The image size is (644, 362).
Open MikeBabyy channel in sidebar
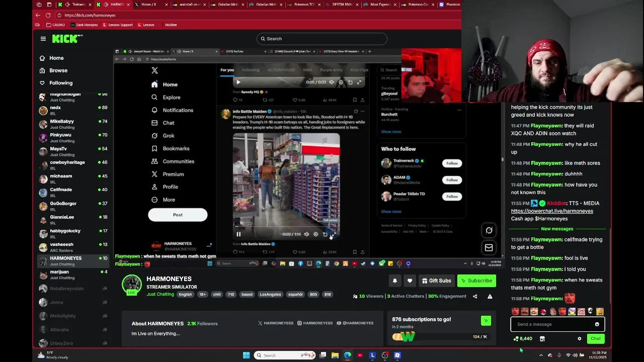73,124
